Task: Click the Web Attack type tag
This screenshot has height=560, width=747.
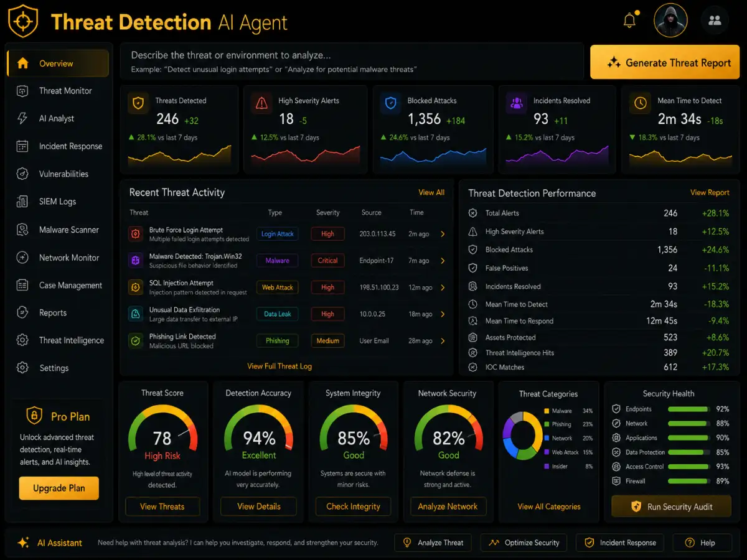Action: click(277, 287)
